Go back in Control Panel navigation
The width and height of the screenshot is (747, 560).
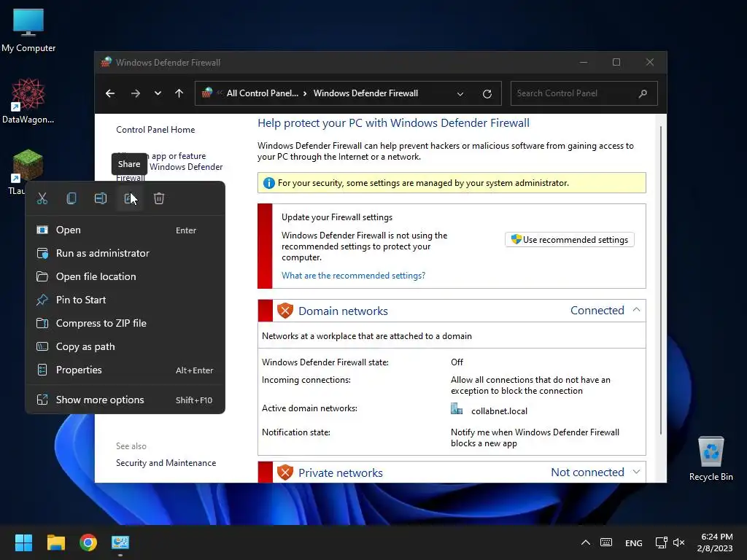pos(110,93)
